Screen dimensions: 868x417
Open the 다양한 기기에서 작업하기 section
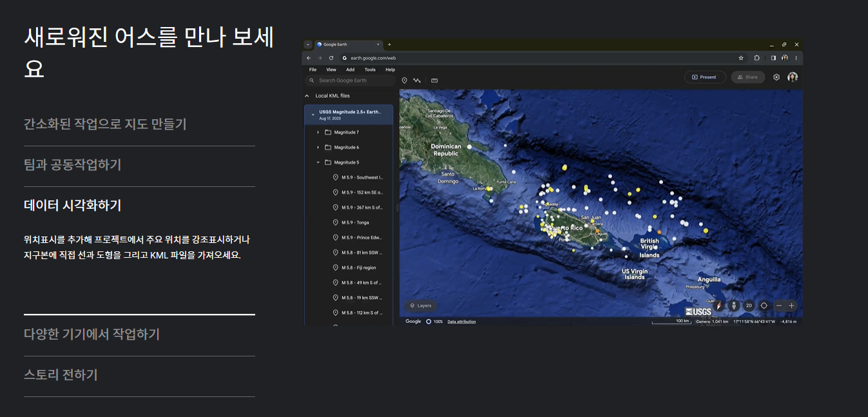tap(92, 334)
